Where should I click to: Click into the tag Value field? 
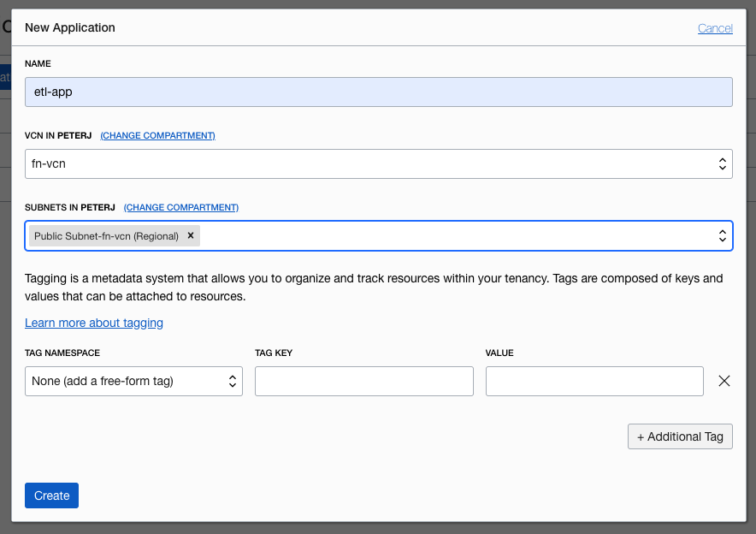[x=594, y=382]
